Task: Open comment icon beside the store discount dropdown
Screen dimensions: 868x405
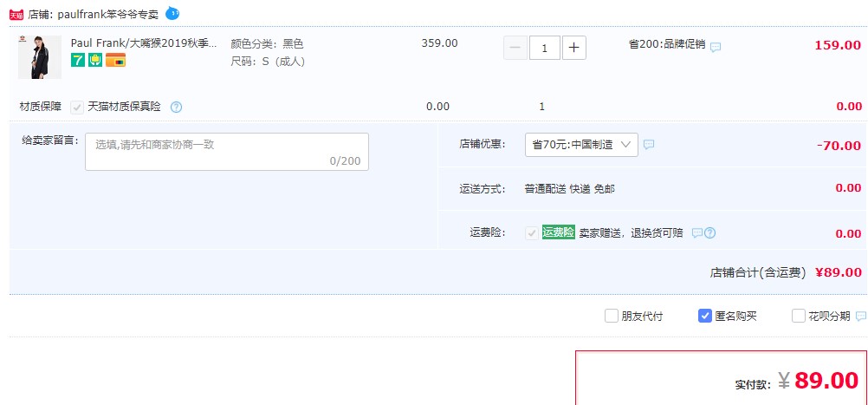Action: pyautogui.click(x=649, y=144)
